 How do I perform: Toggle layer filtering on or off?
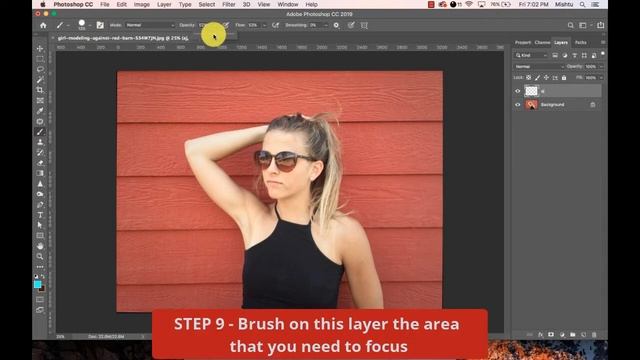click(603, 53)
